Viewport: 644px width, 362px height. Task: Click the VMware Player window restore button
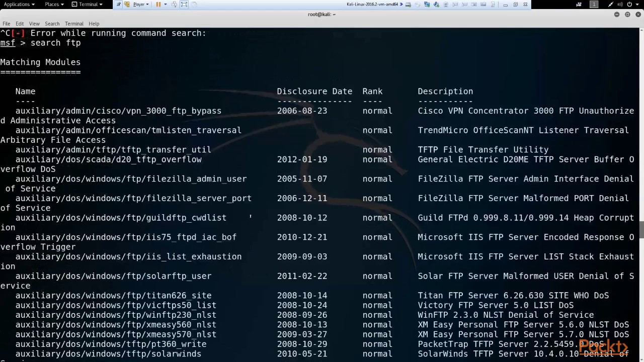pyautogui.click(x=515, y=4)
